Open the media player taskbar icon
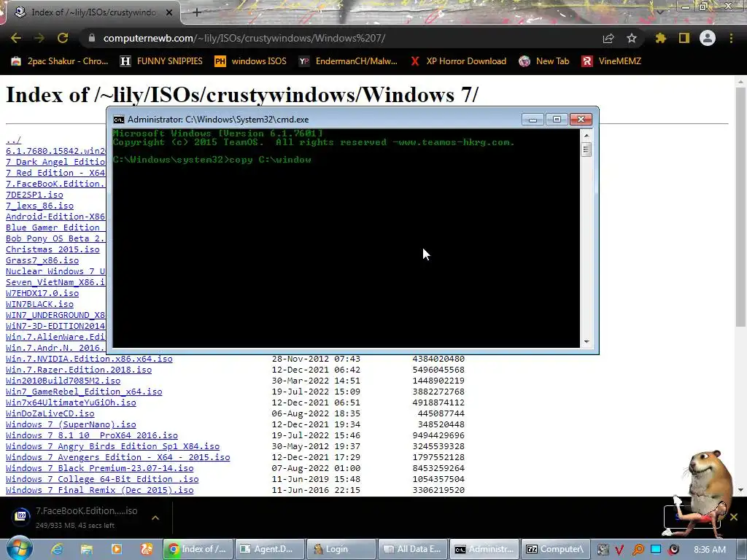Viewport: 747px width, 560px height. [116, 549]
